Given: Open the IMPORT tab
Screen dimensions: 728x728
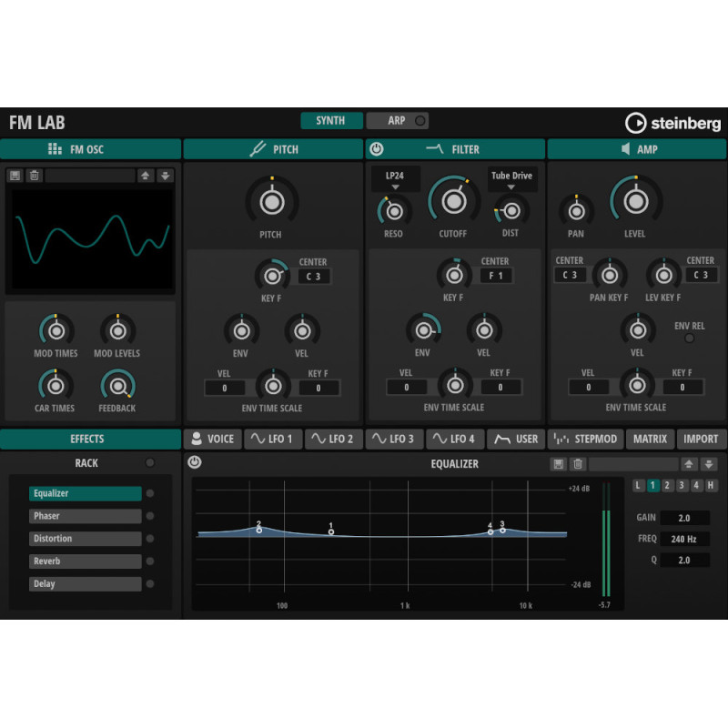Looking at the screenshot, I should [701, 439].
